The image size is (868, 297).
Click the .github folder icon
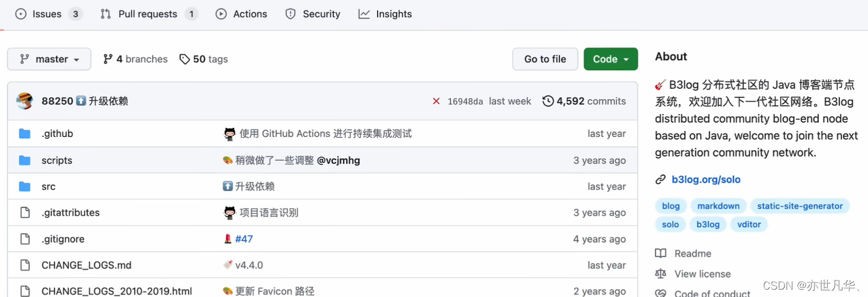click(25, 133)
